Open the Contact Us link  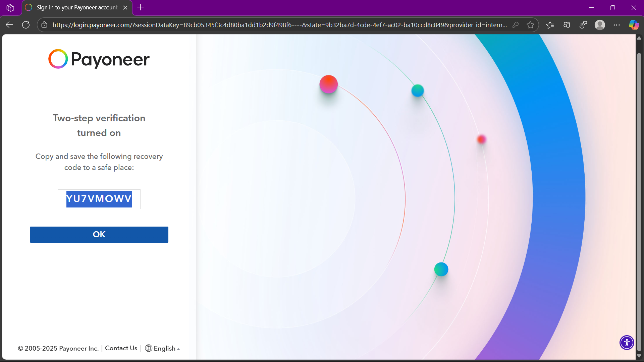pos(121,348)
